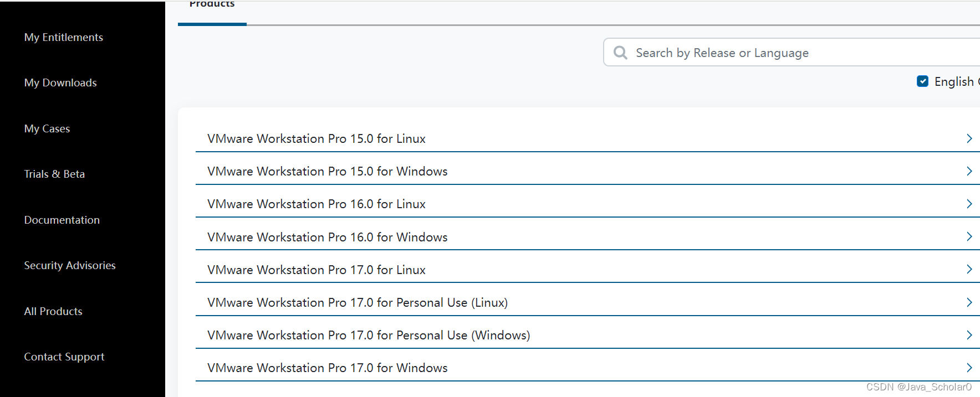
Task: Open My Entitlements in sidebar
Action: (x=64, y=37)
